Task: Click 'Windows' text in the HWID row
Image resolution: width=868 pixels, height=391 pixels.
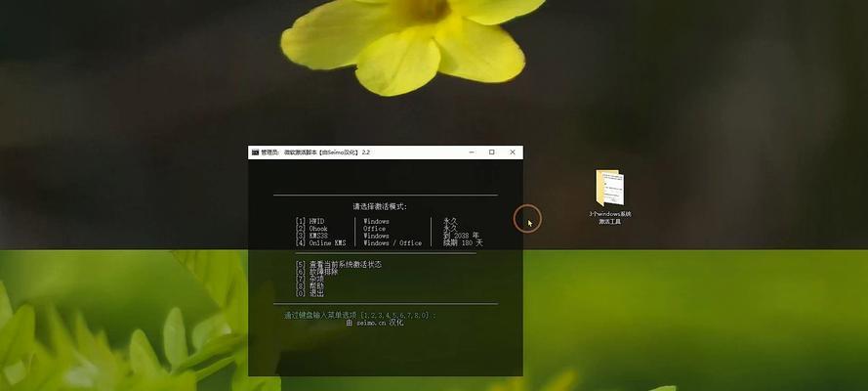Action: [376, 222]
